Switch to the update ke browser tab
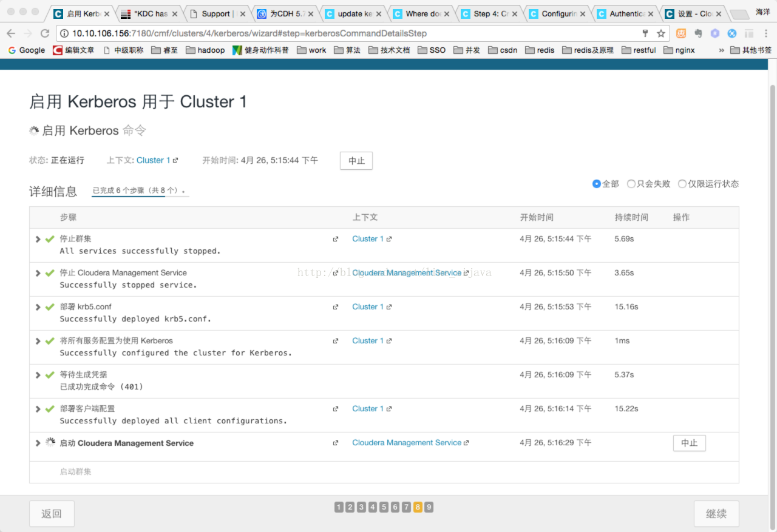The width and height of the screenshot is (777, 532). [353, 13]
